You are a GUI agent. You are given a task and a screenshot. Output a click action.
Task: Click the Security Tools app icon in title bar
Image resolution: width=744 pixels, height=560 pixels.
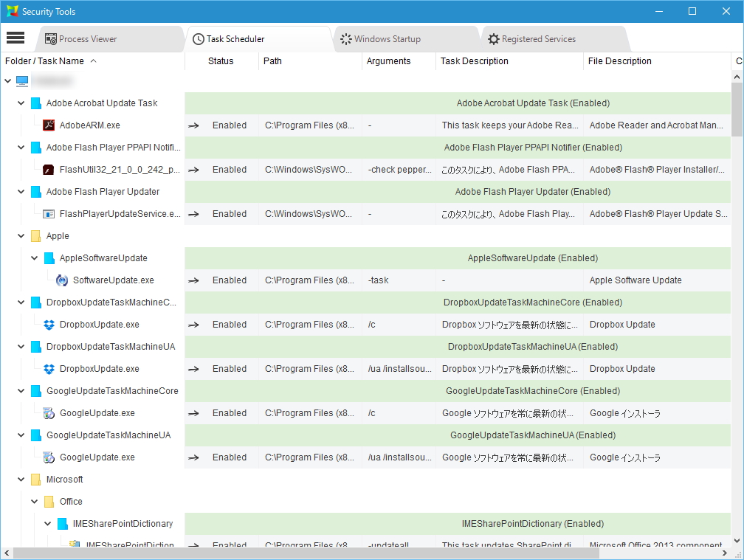coord(13,11)
